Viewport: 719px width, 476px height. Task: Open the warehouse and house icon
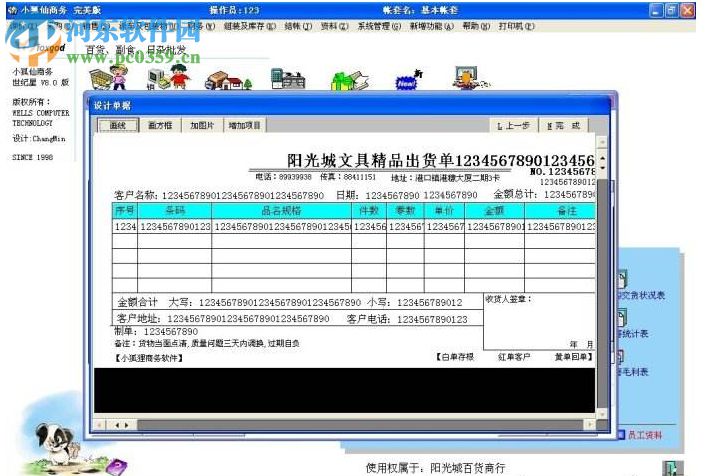[228, 80]
